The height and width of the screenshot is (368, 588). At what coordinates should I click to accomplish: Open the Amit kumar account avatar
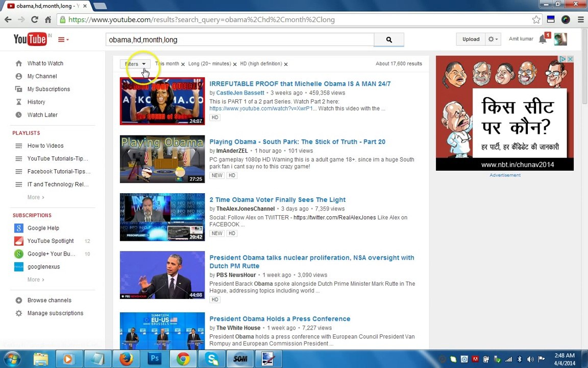[x=560, y=39]
